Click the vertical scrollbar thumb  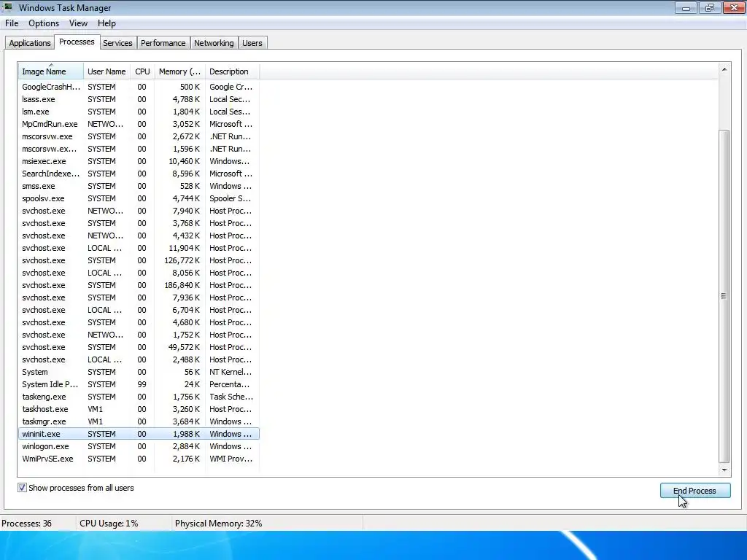[x=724, y=296]
